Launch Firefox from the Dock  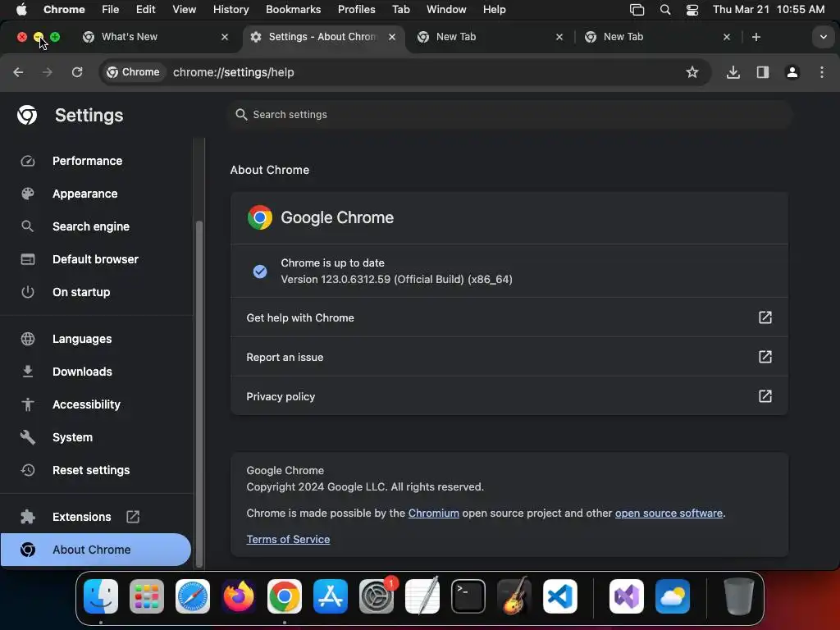[x=239, y=596]
